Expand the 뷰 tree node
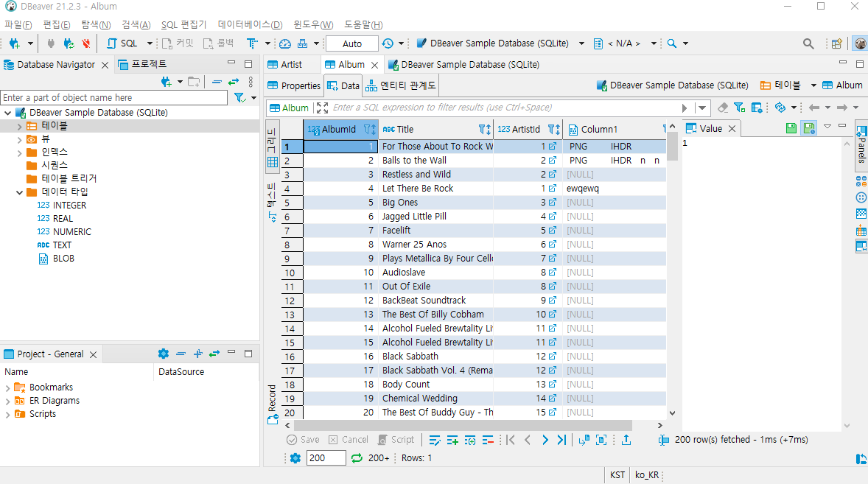Image resolution: width=868 pixels, height=484 pixels. pyautogui.click(x=19, y=139)
